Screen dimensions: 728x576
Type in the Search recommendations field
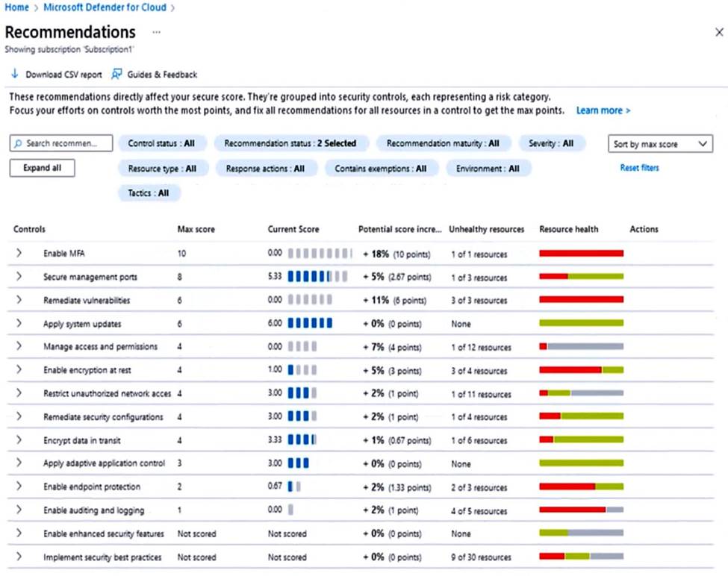pyautogui.click(x=67, y=143)
